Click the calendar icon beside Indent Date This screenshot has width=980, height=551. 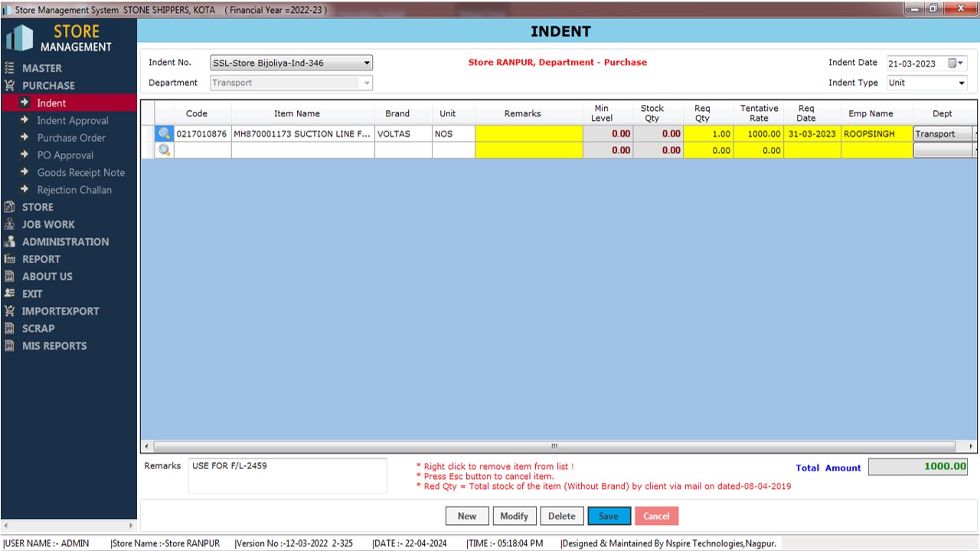[952, 64]
